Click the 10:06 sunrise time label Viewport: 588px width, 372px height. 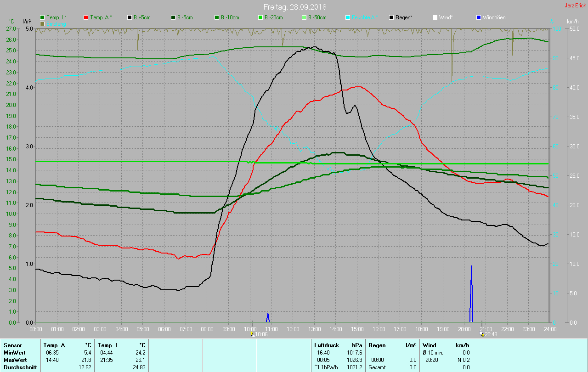[x=261, y=334]
